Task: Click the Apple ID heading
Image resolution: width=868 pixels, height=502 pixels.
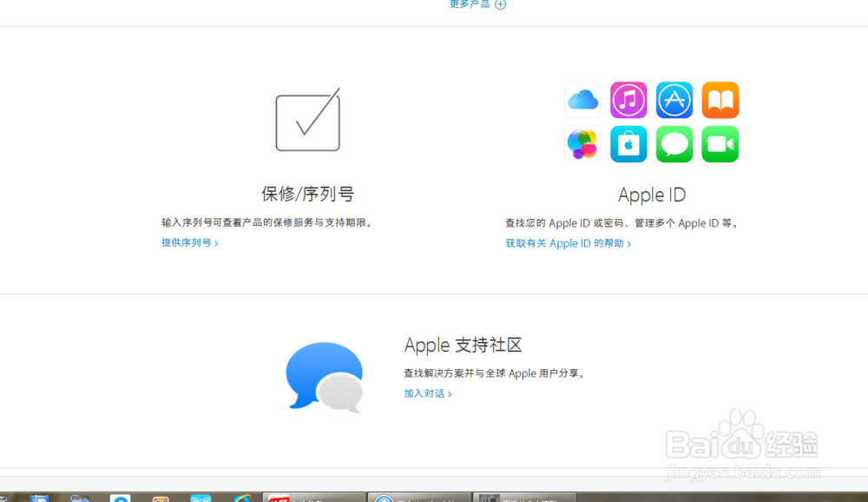Action: tap(652, 195)
